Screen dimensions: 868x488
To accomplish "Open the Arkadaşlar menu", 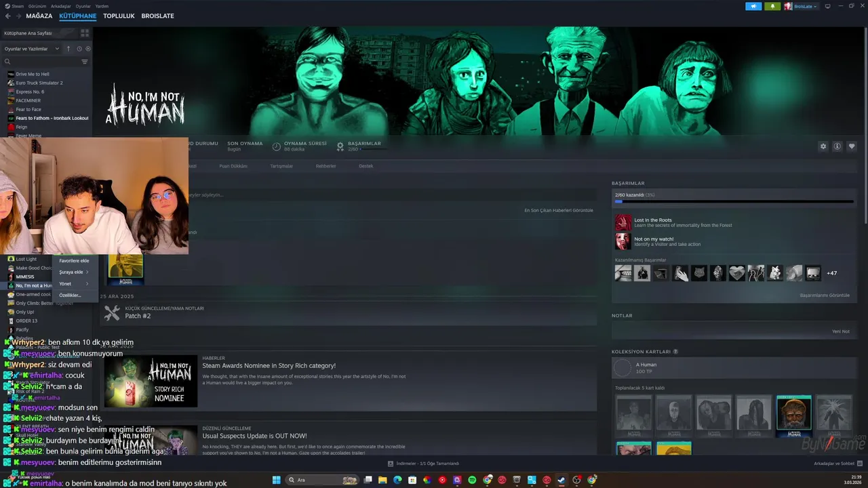I will pyautogui.click(x=61, y=6).
